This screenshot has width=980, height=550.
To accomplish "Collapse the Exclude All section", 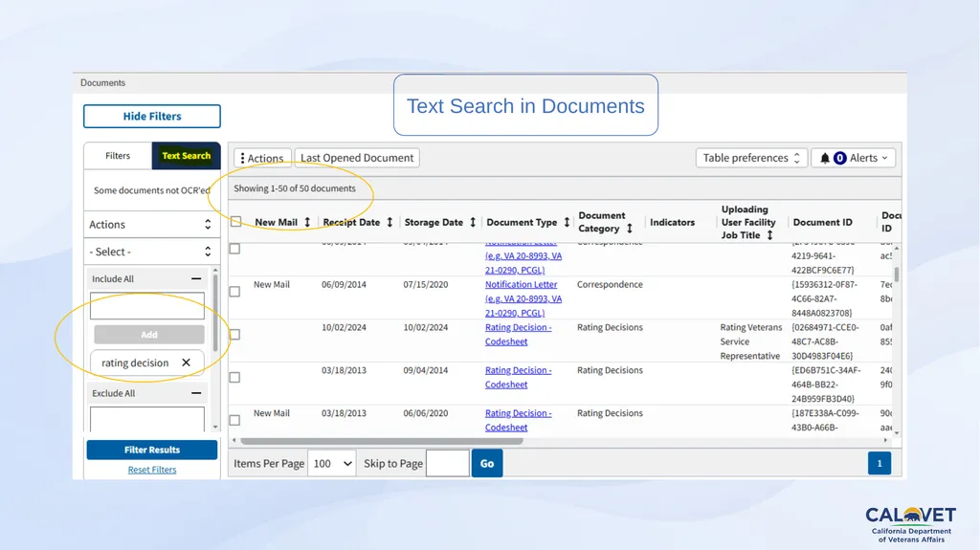I will [x=196, y=393].
